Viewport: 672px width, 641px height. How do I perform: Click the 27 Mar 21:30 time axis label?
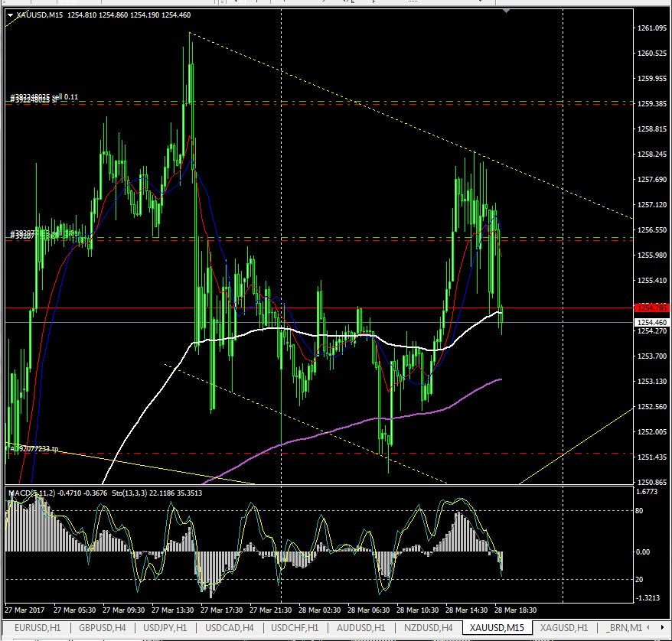pyautogui.click(x=270, y=610)
